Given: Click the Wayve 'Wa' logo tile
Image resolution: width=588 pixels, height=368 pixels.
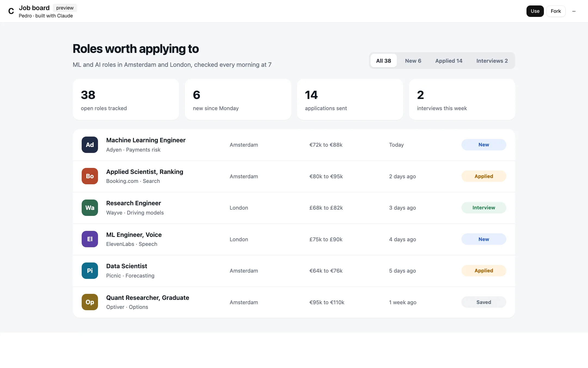Looking at the screenshot, I should click(x=90, y=208).
